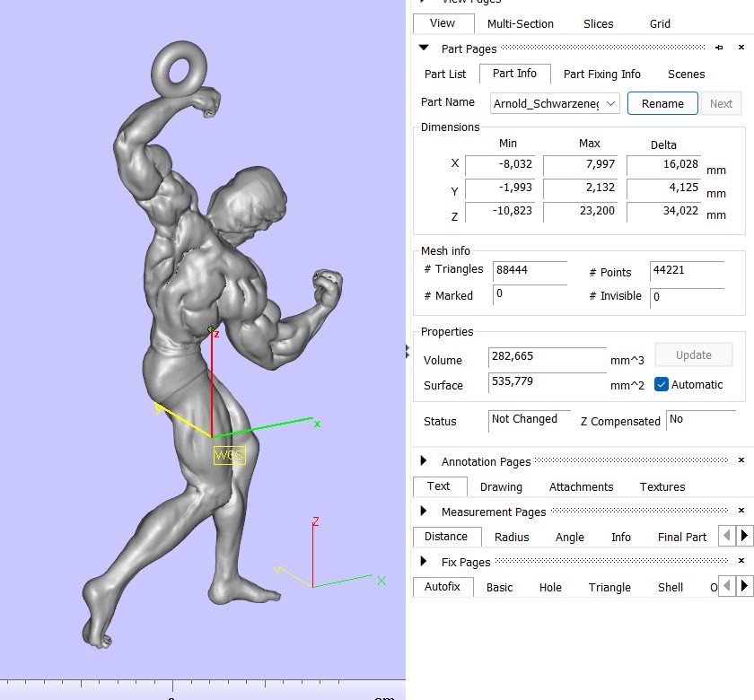Open the Multi-Section tab
The height and width of the screenshot is (700, 754).
[521, 23]
